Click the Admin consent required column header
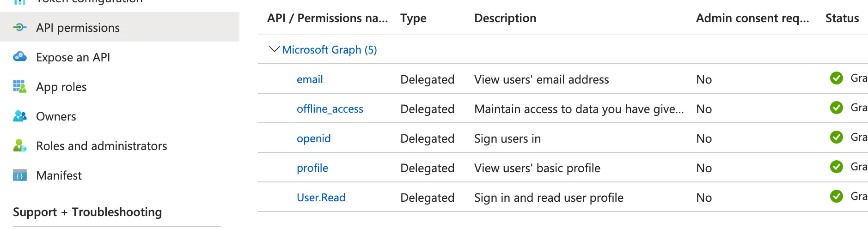 pyautogui.click(x=752, y=18)
